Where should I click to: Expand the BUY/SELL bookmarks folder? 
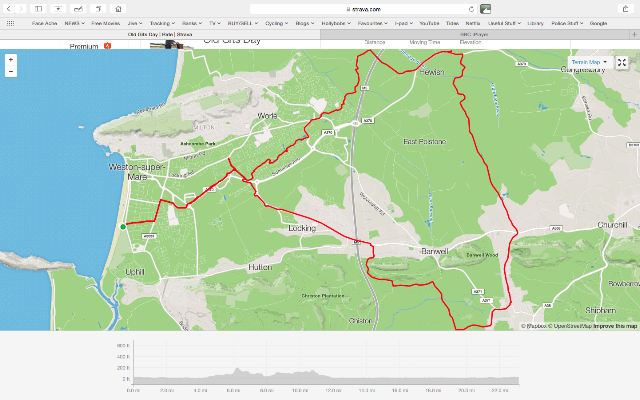(x=243, y=23)
